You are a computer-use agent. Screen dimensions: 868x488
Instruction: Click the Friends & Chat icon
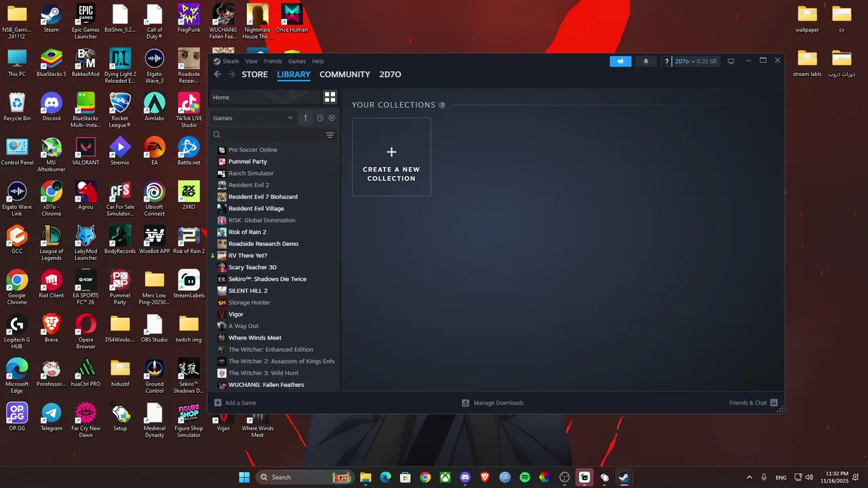coord(774,403)
